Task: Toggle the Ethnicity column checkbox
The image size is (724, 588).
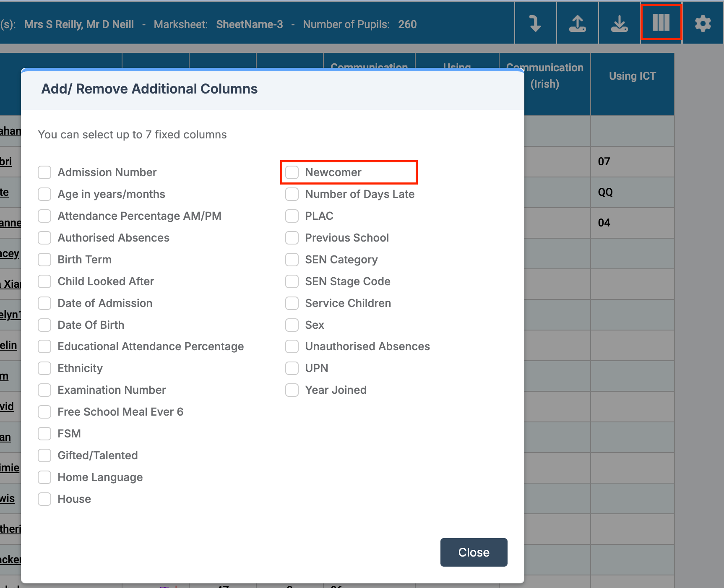Action: coord(44,368)
